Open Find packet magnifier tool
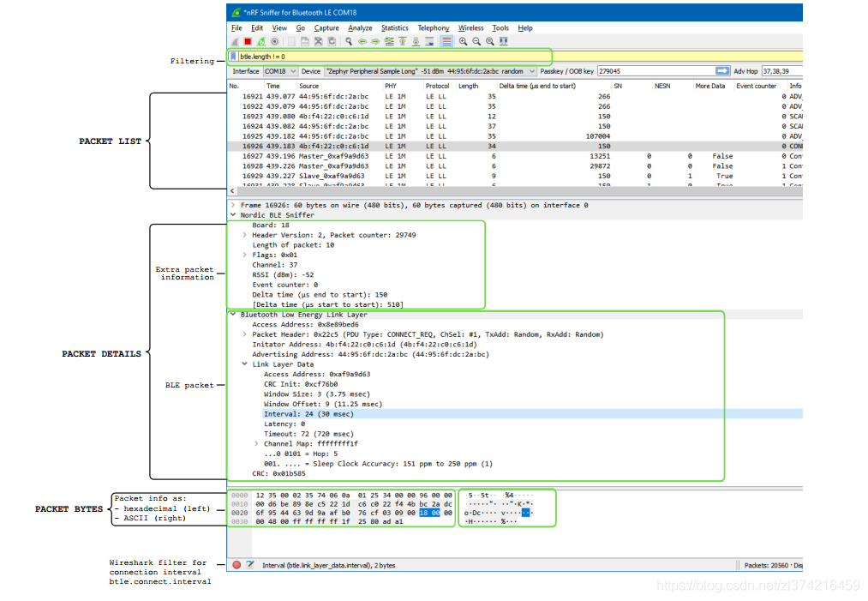 coord(349,41)
